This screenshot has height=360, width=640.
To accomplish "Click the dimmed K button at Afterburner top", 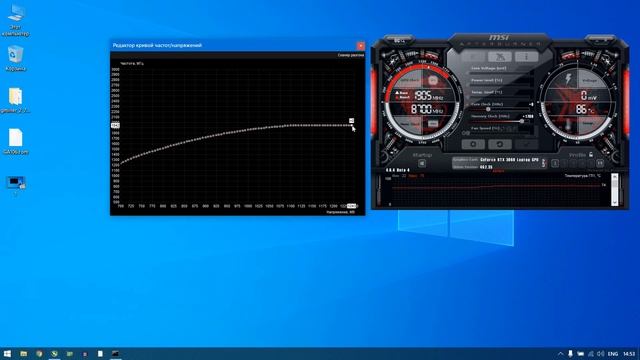I will 473,57.
